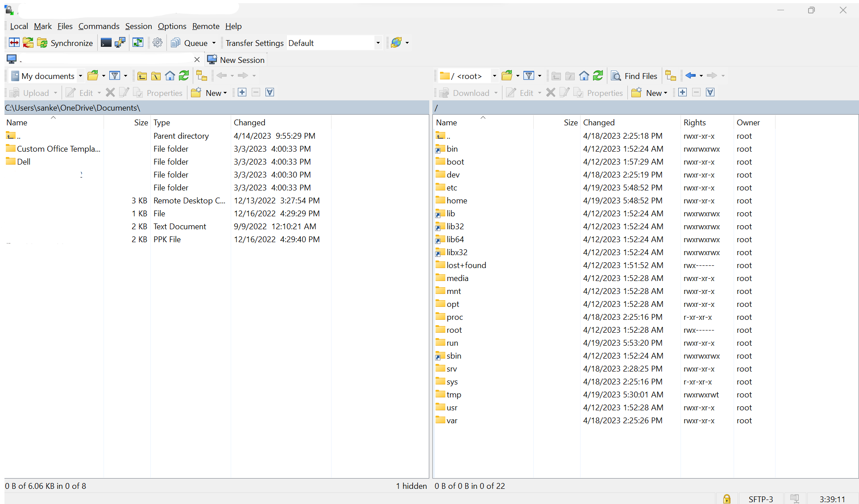Open the remote root path dropdown
The image size is (859, 504).
click(x=494, y=75)
